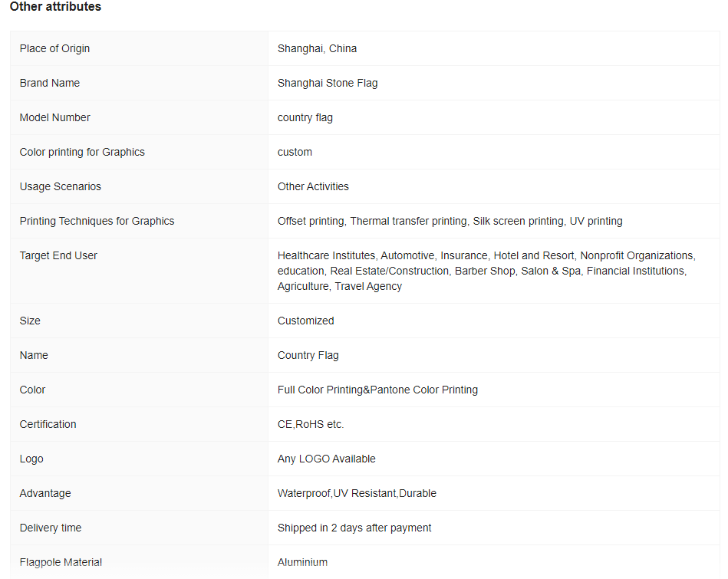Screen dimensions: 728x579
Task: Click the 'Place of Origin' label
Action: pos(54,48)
